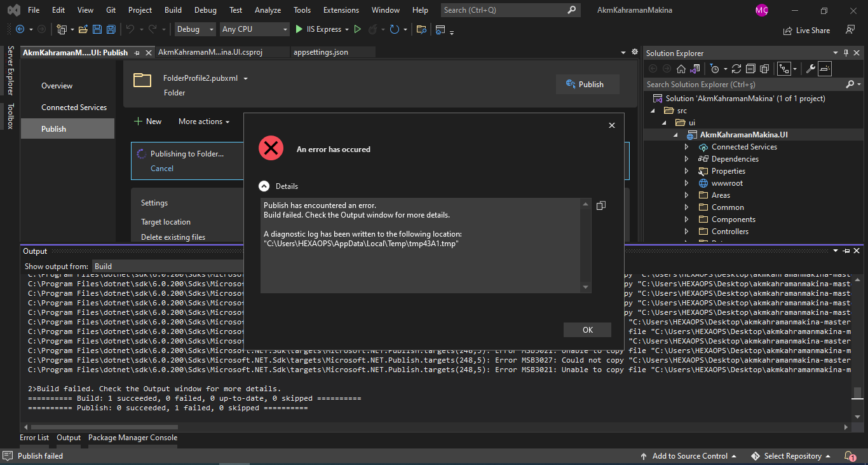Expand Connected Services node in Solution Explorer
This screenshot has width=868, height=465.
(x=686, y=147)
